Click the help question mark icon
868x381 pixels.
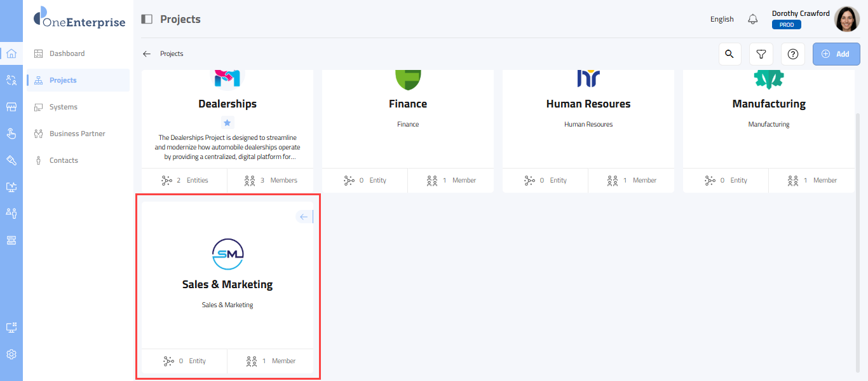pos(793,54)
